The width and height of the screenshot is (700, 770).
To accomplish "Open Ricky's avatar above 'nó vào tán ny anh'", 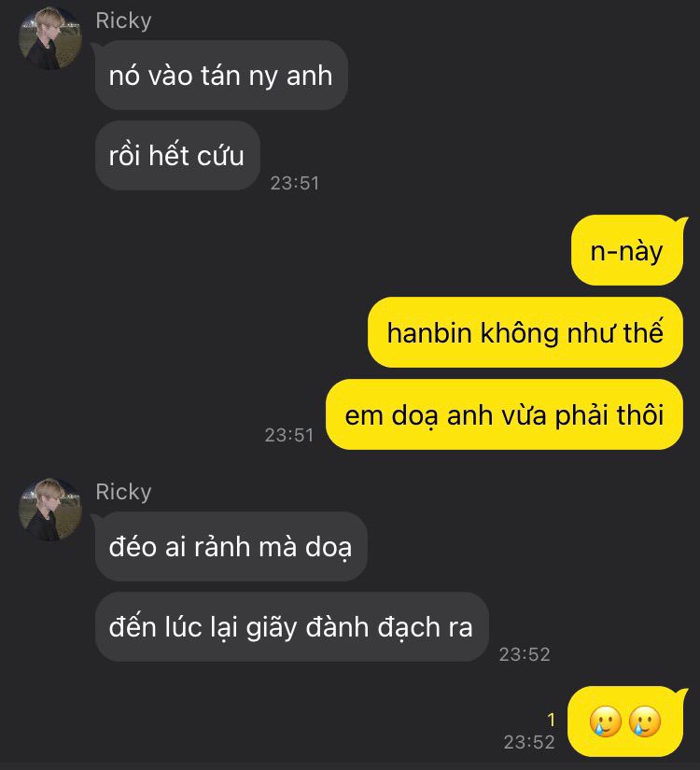I will pyautogui.click(x=50, y=38).
